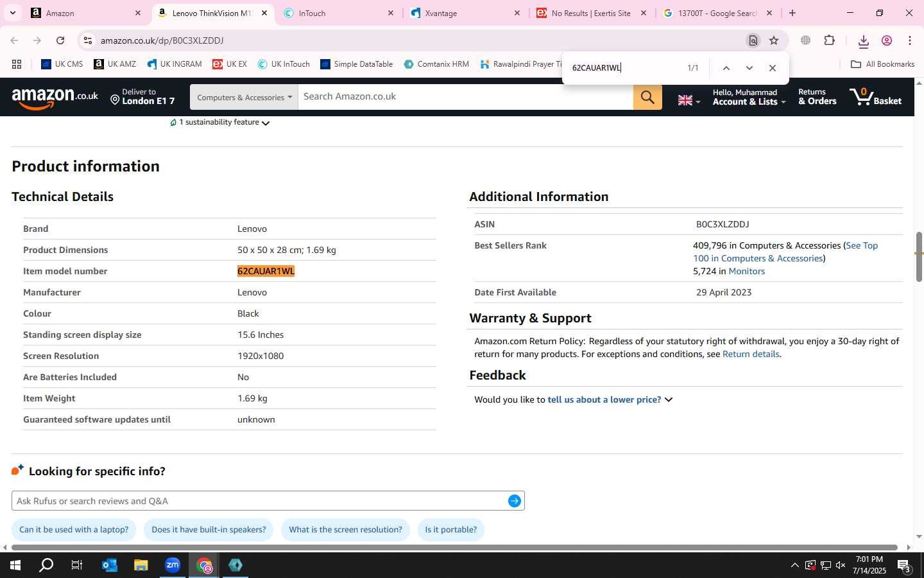The width and height of the screenshot is (924, 578).
Task: Click the browser address bar URL
Action: 162,40
